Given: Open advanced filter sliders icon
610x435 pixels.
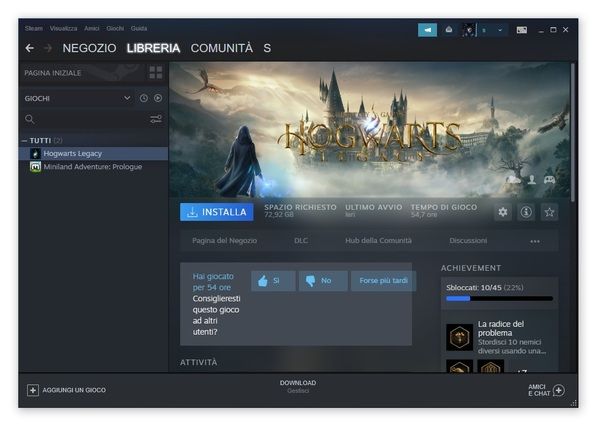Looking at the screenshot, I should pyautogui.click(x=156, y=119).
